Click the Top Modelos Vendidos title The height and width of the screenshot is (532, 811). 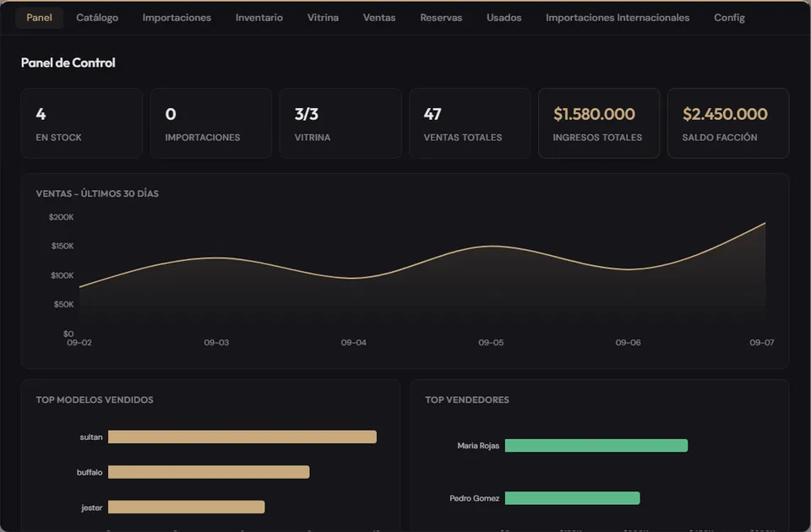(95, 399)
